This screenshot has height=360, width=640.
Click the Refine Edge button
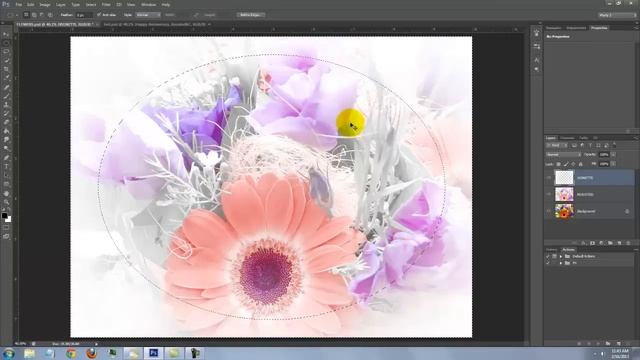pyautogui.click(x=251, y=15)
